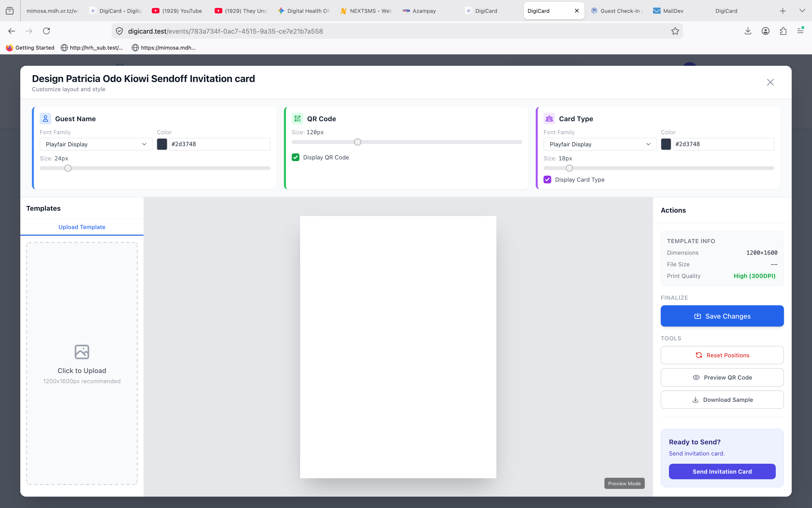This screenshot has height=508, width=812.
Task: Click the Card Type people icon
Action: pos(549,119)
